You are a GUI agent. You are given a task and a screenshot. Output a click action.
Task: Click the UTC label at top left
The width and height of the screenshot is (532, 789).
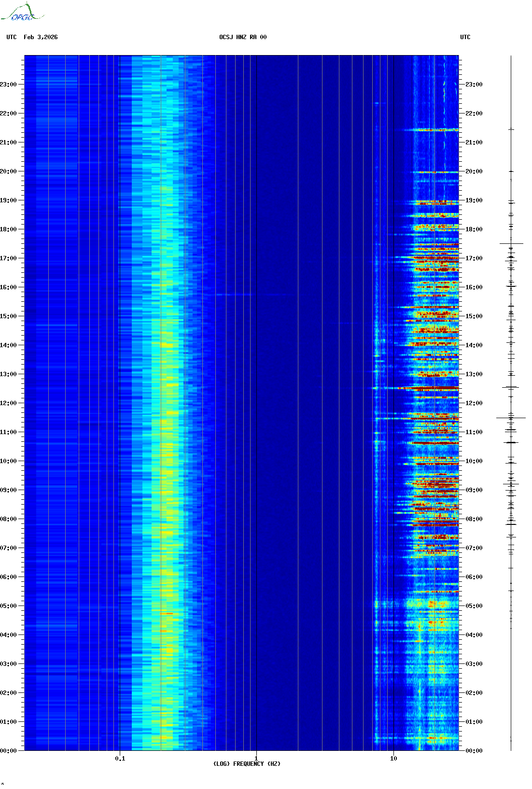click(x=12, y=37)
